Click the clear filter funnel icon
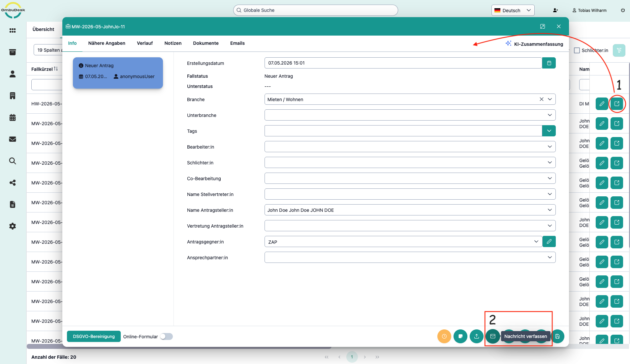Image resolution: width=630 pixels, height=364 pixels. click(x=619, y=50)
